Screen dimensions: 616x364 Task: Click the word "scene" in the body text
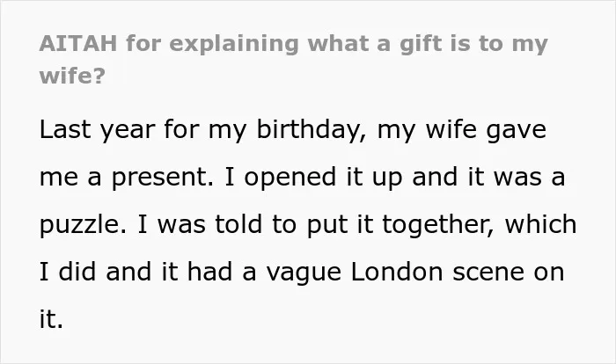pos(488,273)
